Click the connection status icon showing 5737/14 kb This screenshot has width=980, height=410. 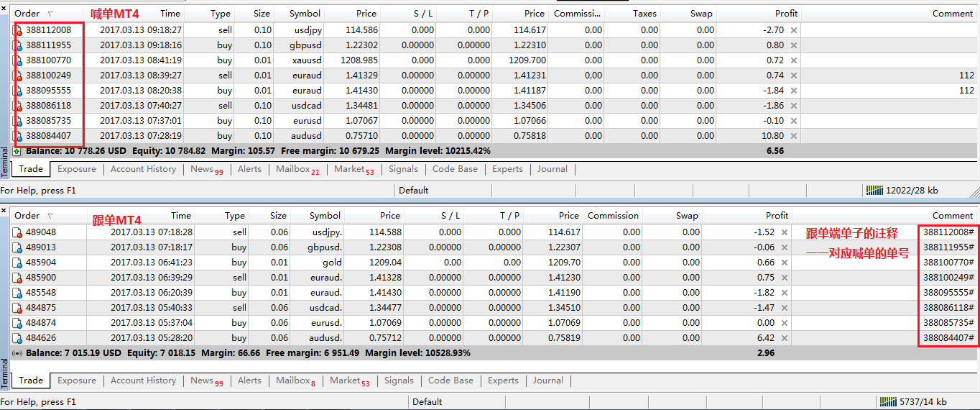[888, 402]
